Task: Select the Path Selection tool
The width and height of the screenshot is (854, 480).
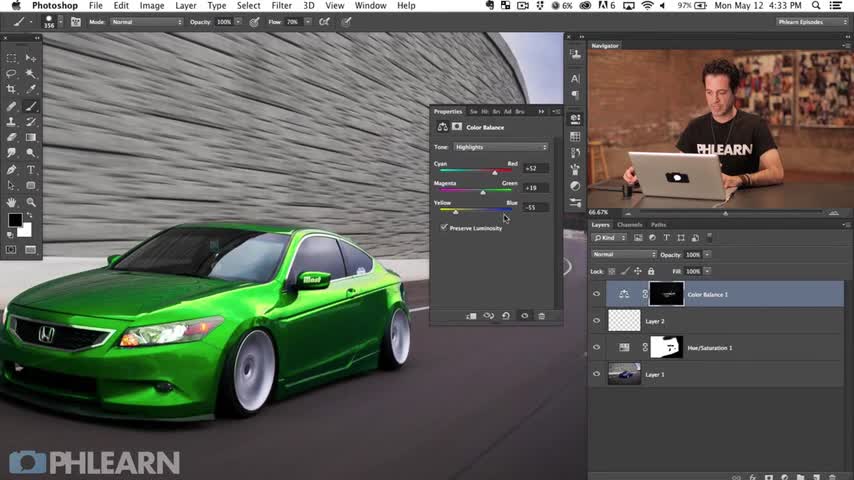Action: click(x=11, y=186)
